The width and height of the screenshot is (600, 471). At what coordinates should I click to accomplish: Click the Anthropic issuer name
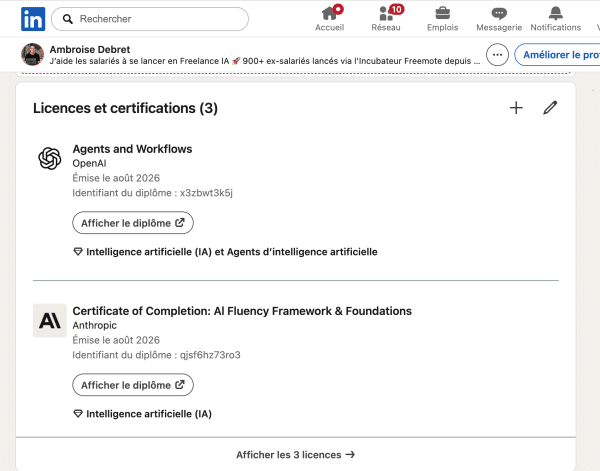pos(95,325)
